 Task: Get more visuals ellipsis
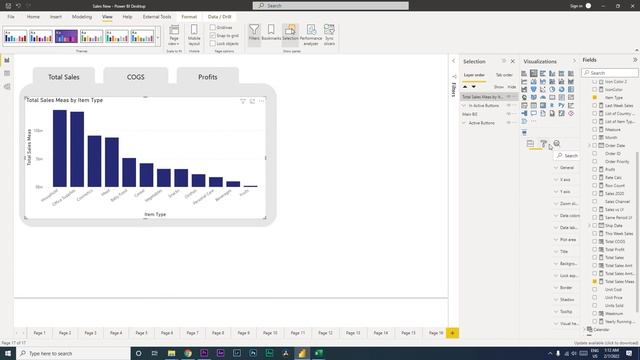coord(533,121)
